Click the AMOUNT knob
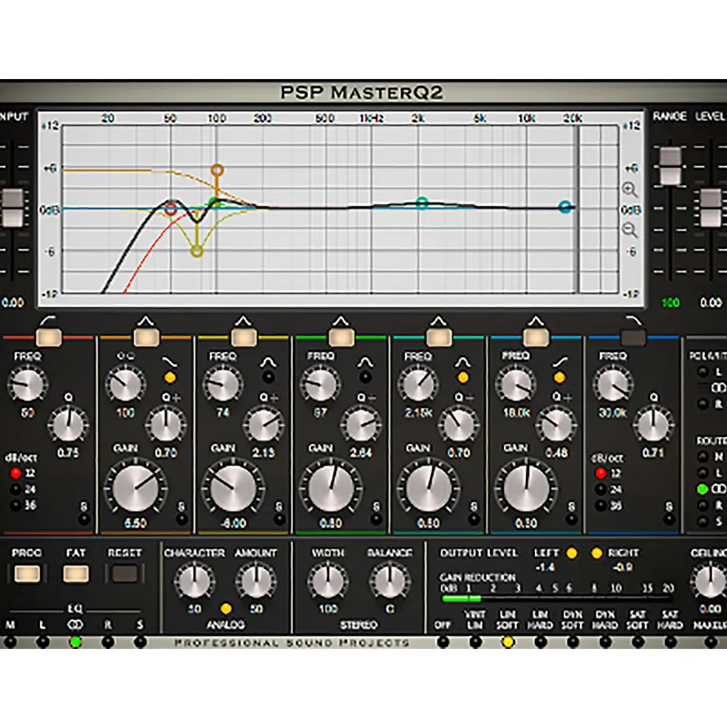727x728 pixels. pos(256,580)
